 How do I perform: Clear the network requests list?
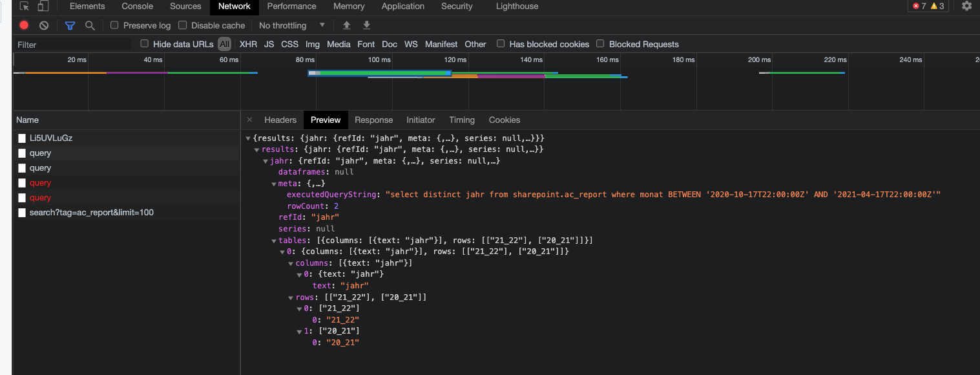click(43, 25)
